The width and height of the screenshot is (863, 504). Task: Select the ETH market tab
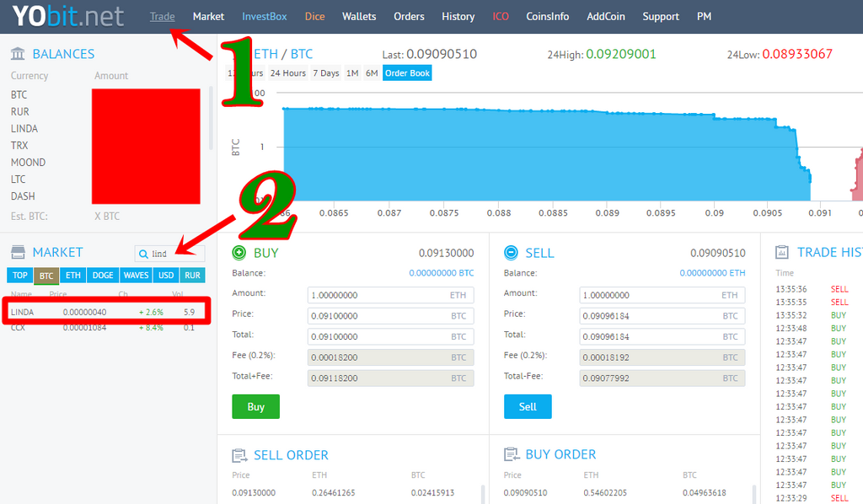point(73,275)
